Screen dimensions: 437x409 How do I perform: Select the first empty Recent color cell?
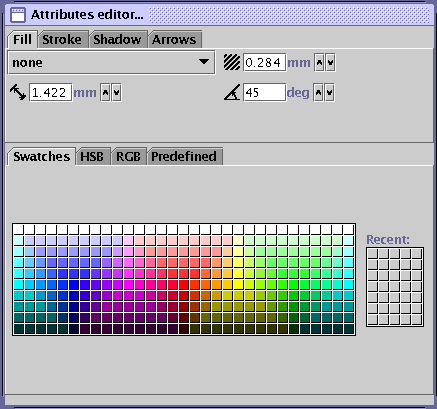tap(372, 253)
